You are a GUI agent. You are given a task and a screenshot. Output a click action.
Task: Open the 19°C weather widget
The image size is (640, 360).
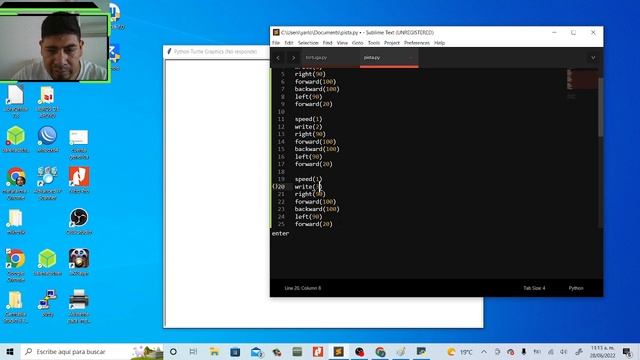point(460,352)
